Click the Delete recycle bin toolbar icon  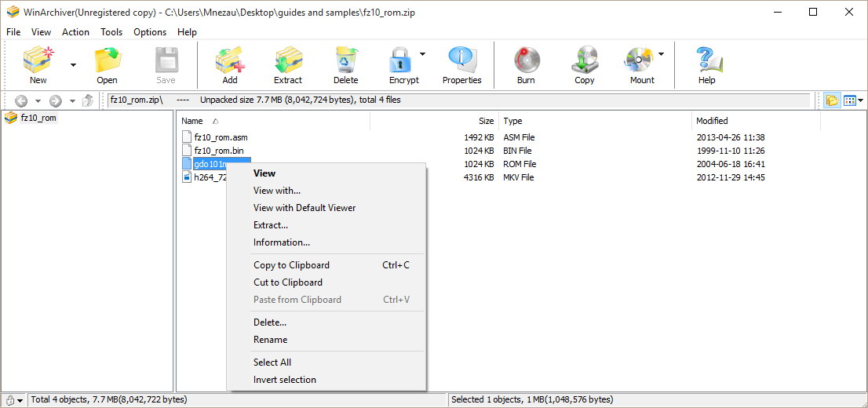coord(346,60)
